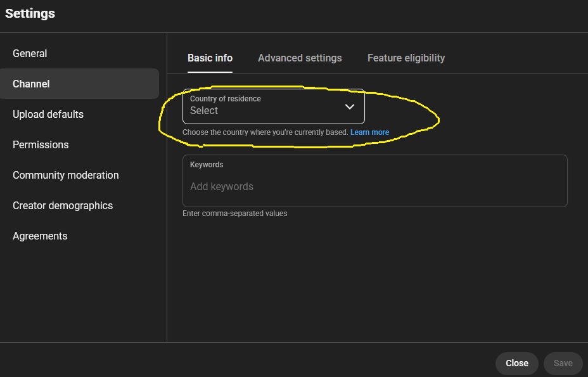This screenshot has width=588, height=377.
Task: Open Country of residence dropdown
Action: point(273,106)
